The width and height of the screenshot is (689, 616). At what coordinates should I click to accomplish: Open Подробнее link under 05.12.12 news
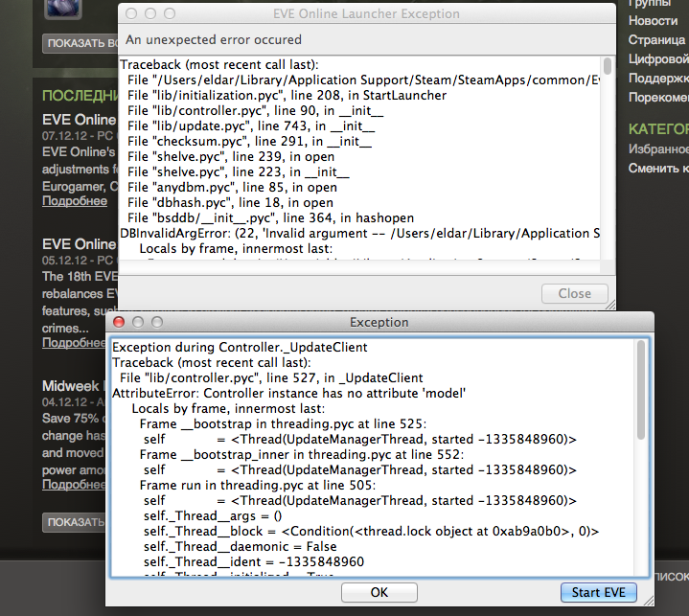coord(75,342)
